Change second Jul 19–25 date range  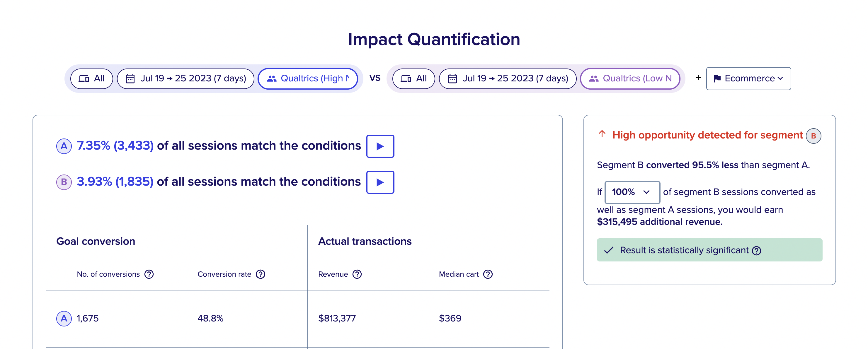coord(508,78)
